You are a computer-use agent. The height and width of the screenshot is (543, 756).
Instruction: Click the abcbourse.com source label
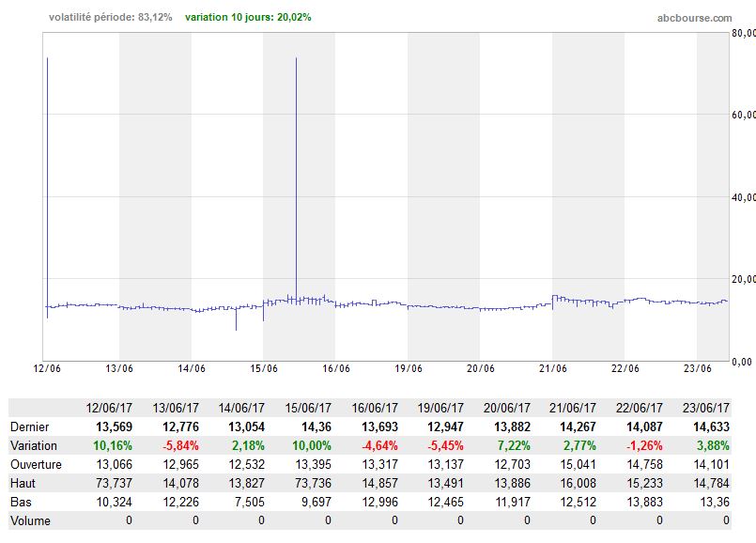[x=694, y=18]
